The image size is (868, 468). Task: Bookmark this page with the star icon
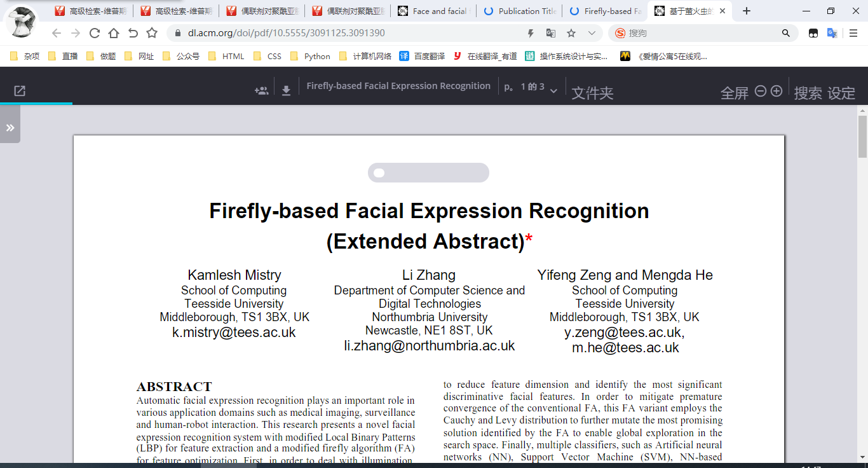571,33
